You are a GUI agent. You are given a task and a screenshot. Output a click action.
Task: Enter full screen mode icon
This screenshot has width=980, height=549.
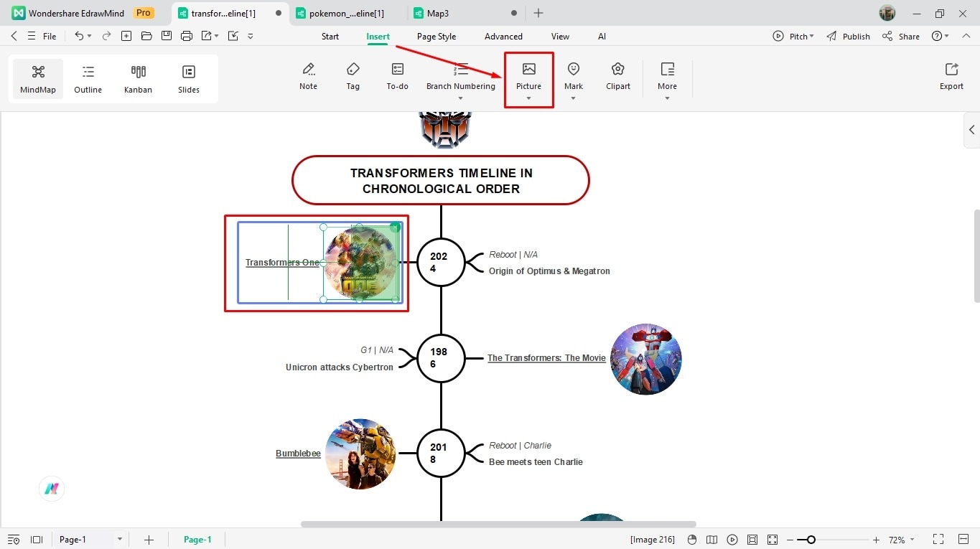(773, 540)
